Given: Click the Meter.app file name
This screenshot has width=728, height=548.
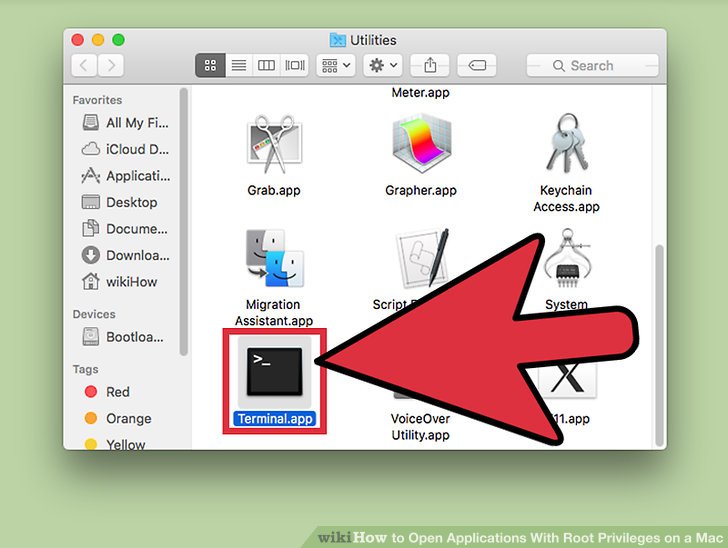Looking at the screenshot, I should click(x=421, y=92).
